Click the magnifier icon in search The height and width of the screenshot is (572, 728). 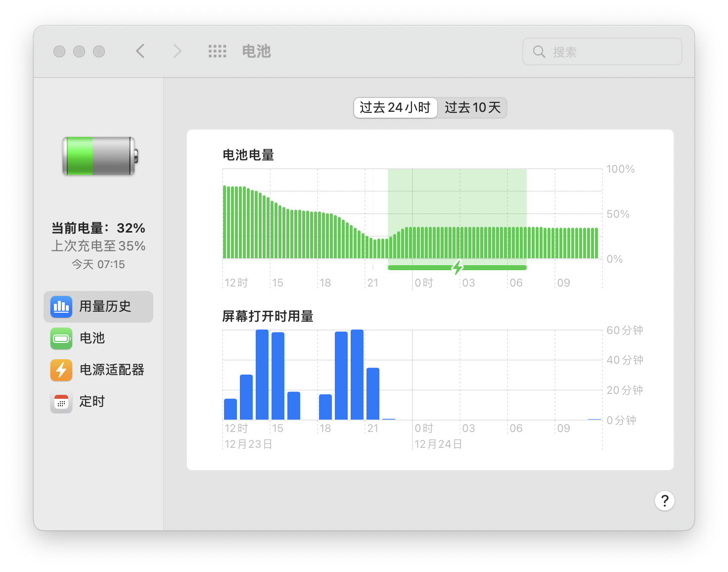point(539,51)
